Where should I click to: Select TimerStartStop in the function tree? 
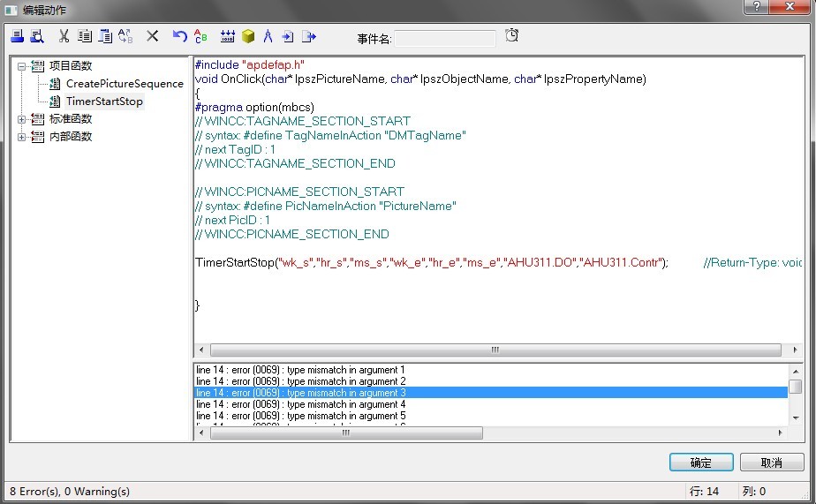104,102
